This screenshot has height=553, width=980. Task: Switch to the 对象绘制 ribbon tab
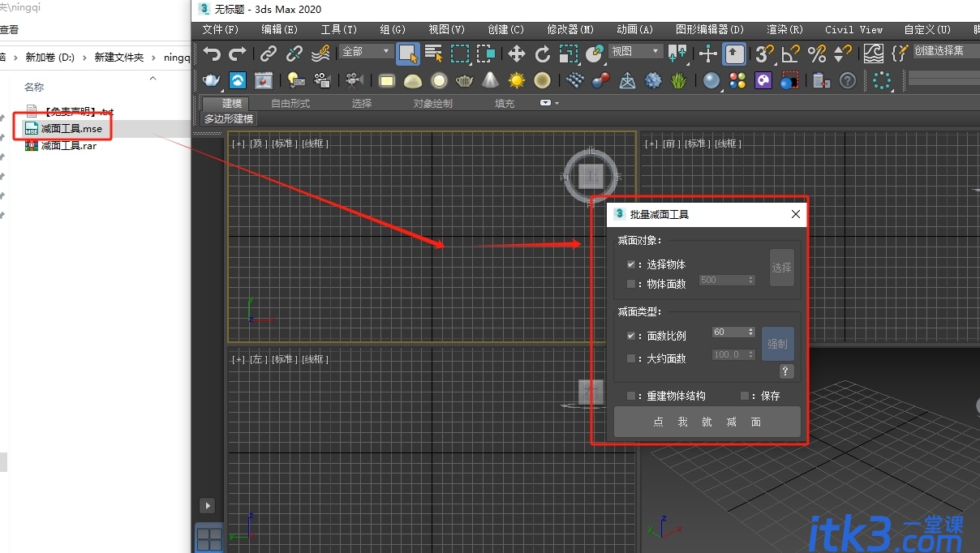pos(433,103)
